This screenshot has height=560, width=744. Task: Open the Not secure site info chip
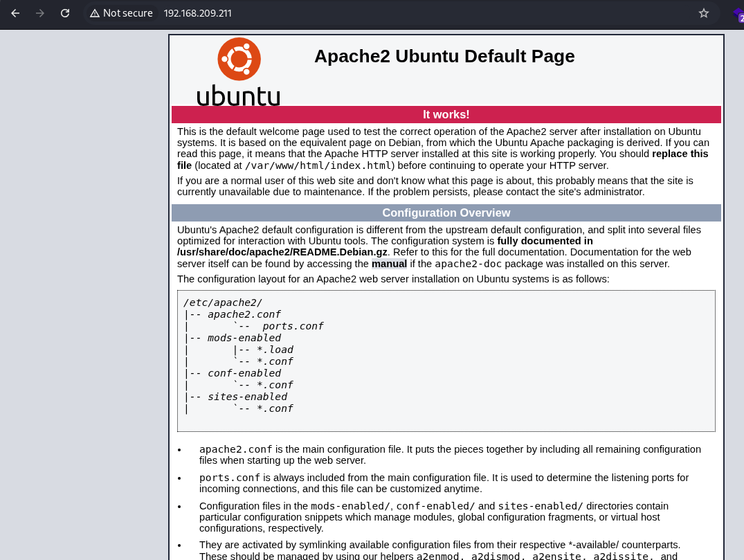click(x=122, y=13)
